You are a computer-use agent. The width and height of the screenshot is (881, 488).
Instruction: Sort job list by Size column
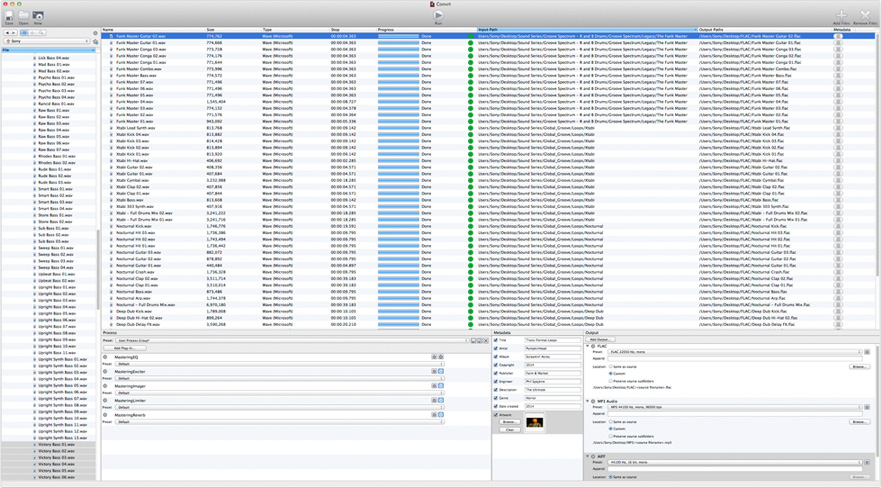[233, 29]
